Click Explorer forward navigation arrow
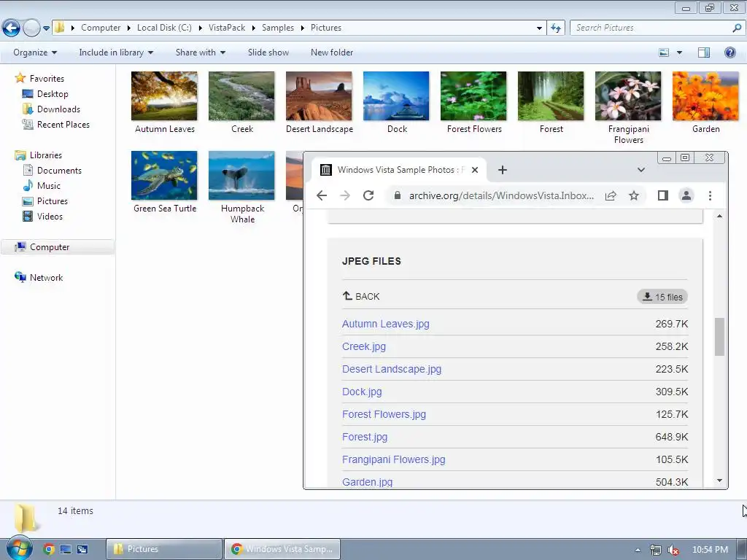This screenshot has width=747, height=560. coord(31,28)
